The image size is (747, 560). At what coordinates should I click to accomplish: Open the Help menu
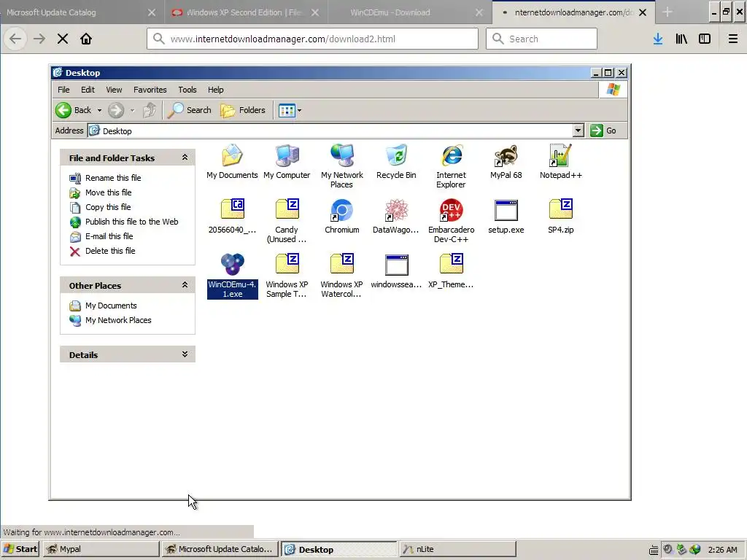(215, 90)
